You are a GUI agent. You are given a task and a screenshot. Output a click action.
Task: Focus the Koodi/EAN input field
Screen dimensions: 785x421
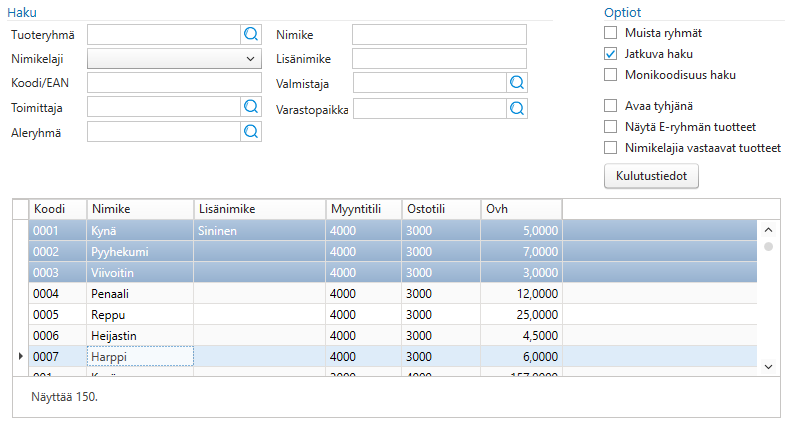(x=174, y=83)
